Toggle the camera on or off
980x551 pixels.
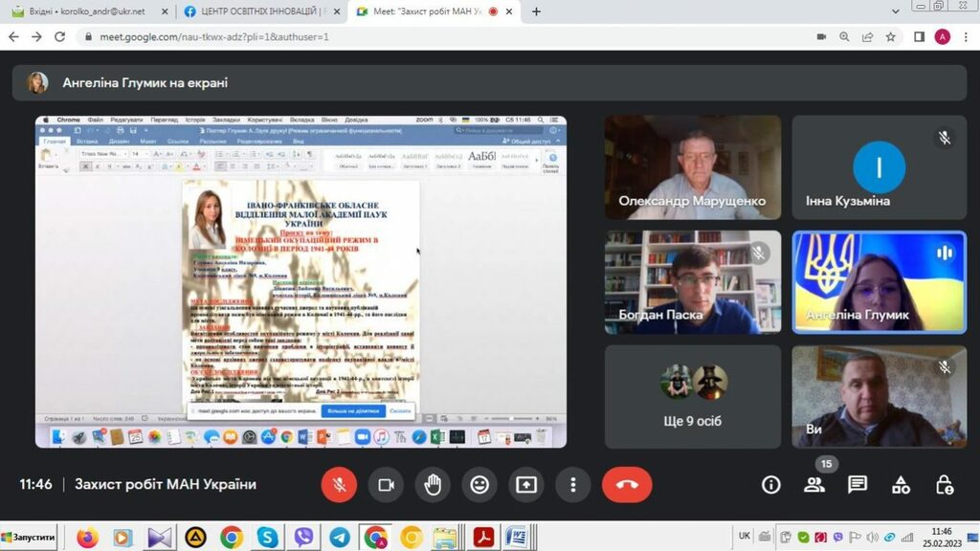(x=386, y=484)
